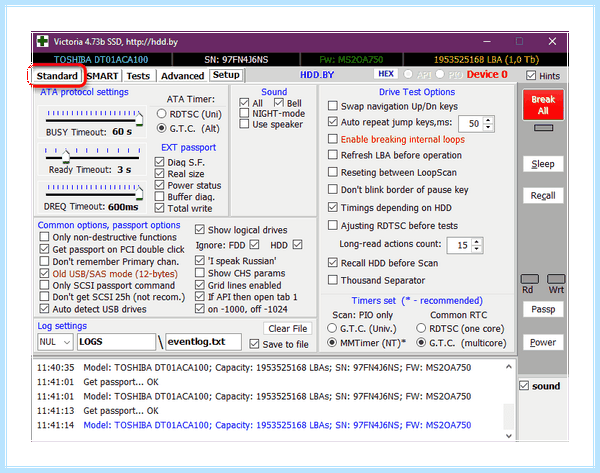Screen dimensions: 600x473
Task: Toggle Total write checkbox
Action: coord(160,208)
